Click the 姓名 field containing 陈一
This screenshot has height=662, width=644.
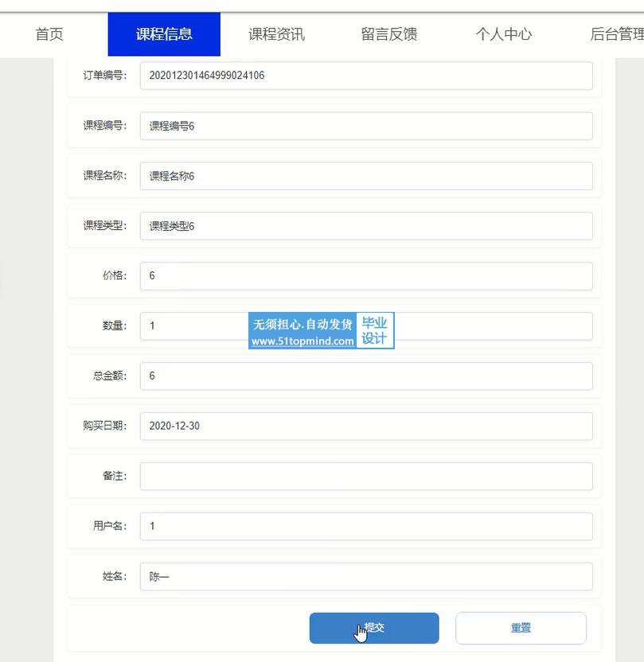coord(366,577)
